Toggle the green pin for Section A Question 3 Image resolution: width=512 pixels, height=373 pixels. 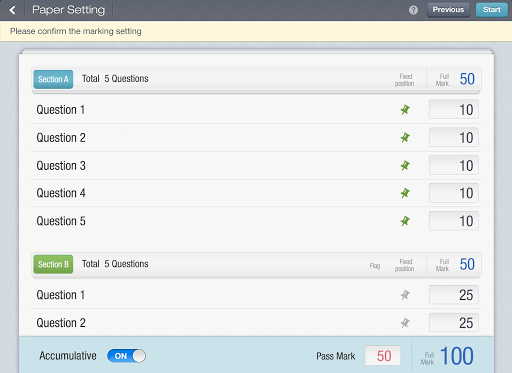pos(405,166)
